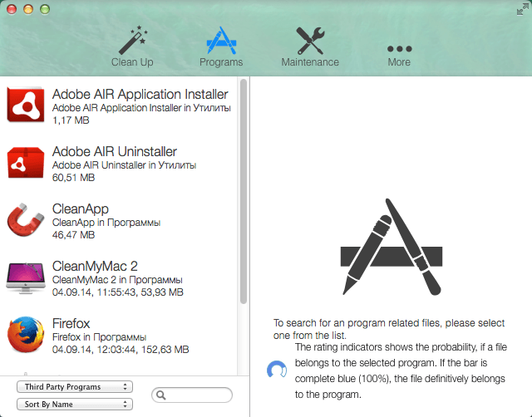Click the blue rating indicator circle
Screen dimensions: 532x417
pyautogui.click(x=277, y=370)
